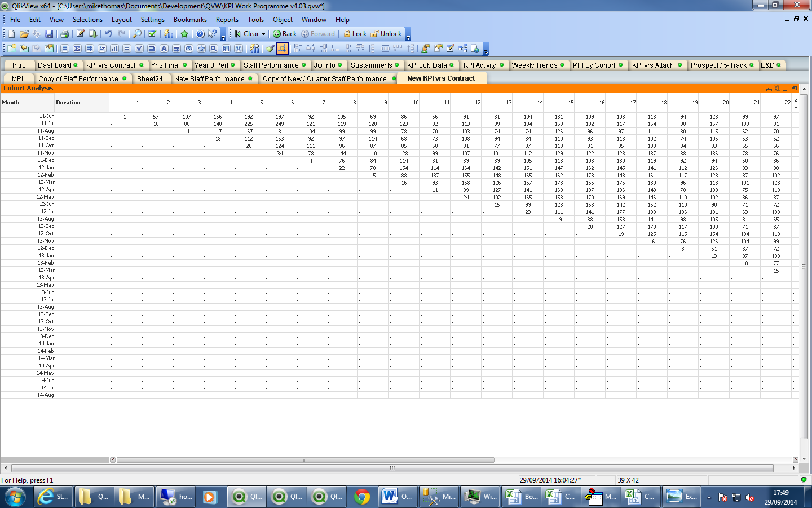
Task: Toggle the Design Grid toolbar button
Action: tap(283, 49)
